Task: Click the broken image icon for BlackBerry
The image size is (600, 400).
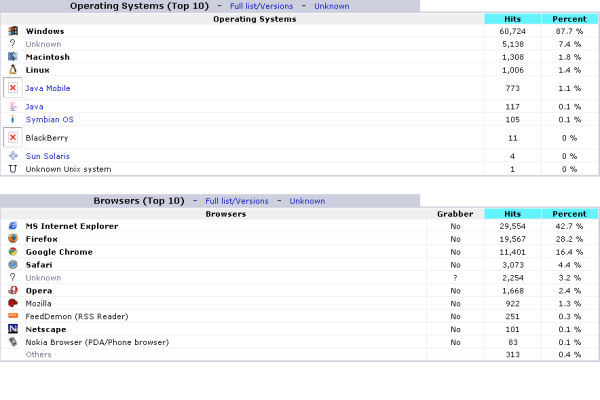Action: click(13, 137)
